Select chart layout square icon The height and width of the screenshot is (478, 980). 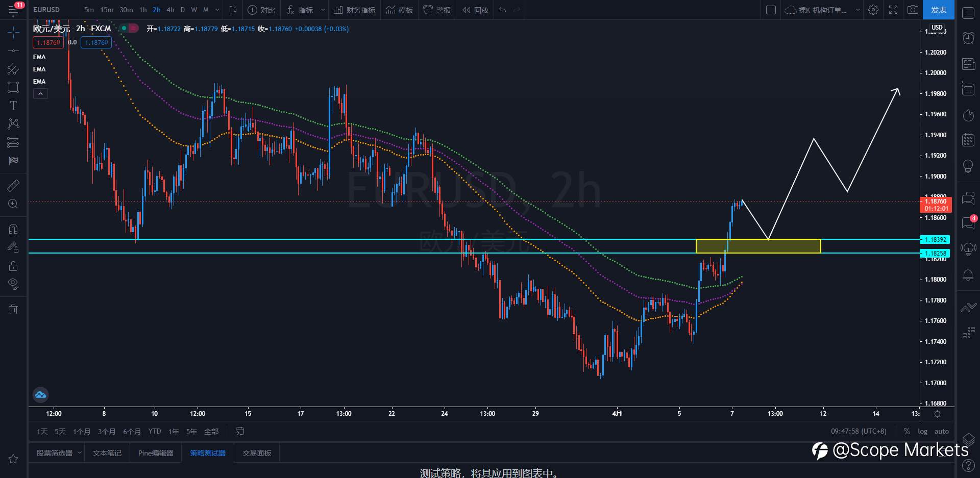771,10
